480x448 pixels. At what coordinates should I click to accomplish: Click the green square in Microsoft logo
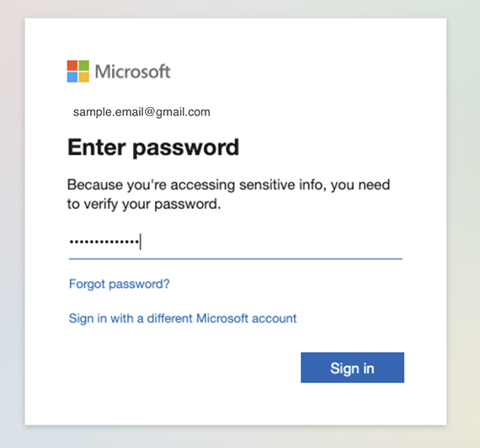click(84, 66)
